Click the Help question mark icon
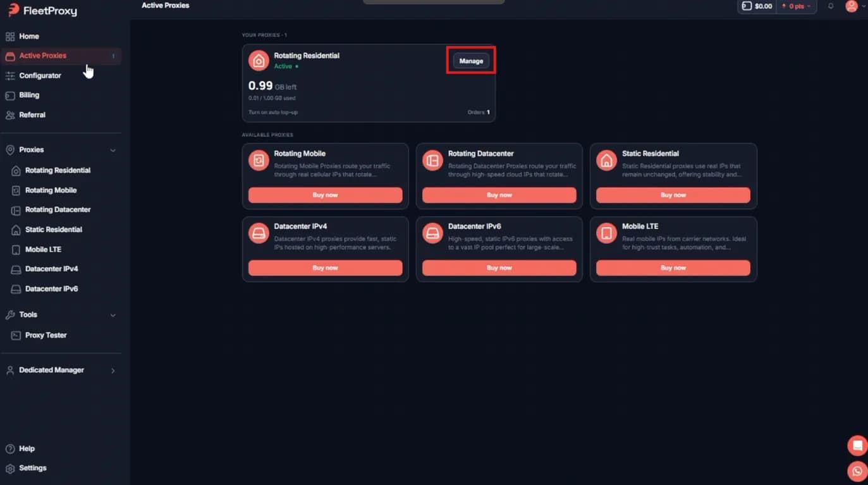Screen dimensions: 868x485 coord(10,449)
